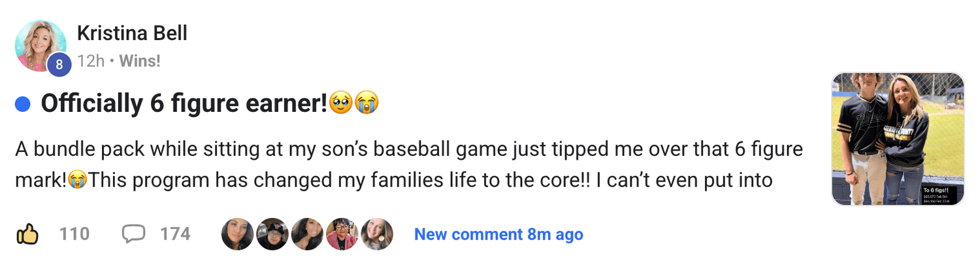
Task: Click the 12h post timestamp
Action: (x=90, y=62)
